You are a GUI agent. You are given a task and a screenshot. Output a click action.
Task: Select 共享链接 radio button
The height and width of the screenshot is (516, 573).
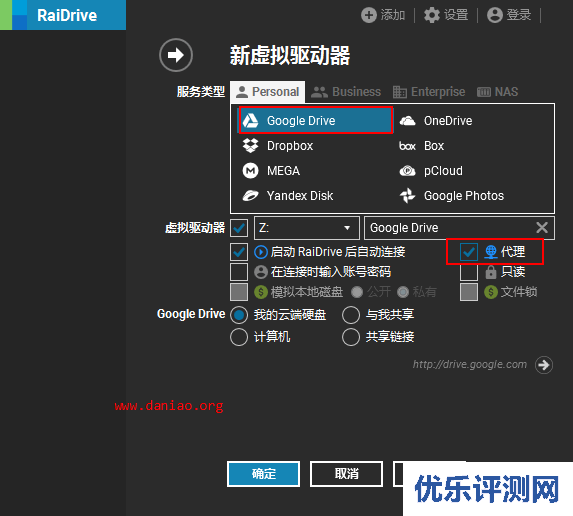[x=351, y=337]
